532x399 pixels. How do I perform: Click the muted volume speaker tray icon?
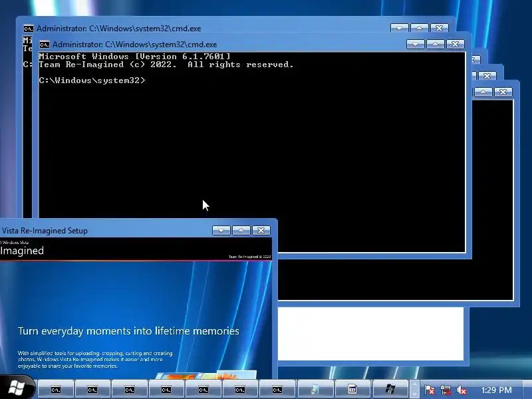point(461,390)
